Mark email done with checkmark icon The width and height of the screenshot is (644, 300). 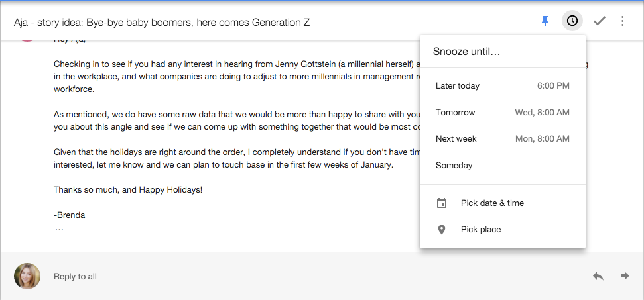click(x=600, y=21)
